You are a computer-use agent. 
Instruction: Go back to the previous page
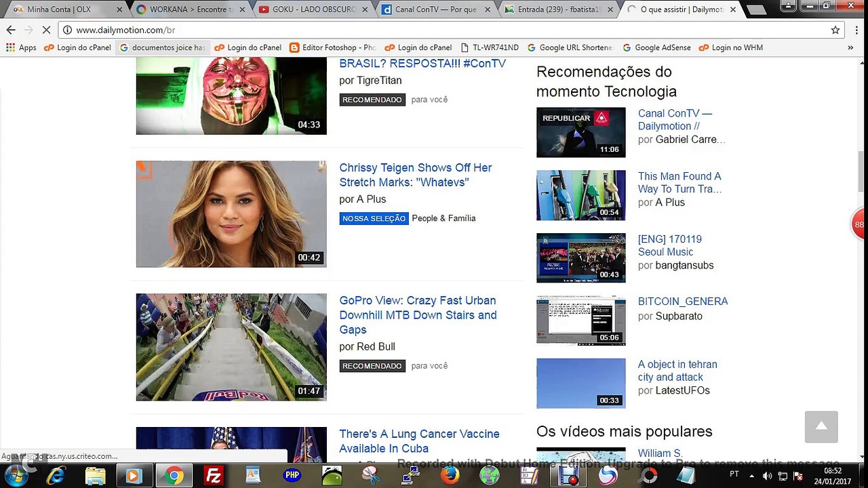click(x=11, y=30)
